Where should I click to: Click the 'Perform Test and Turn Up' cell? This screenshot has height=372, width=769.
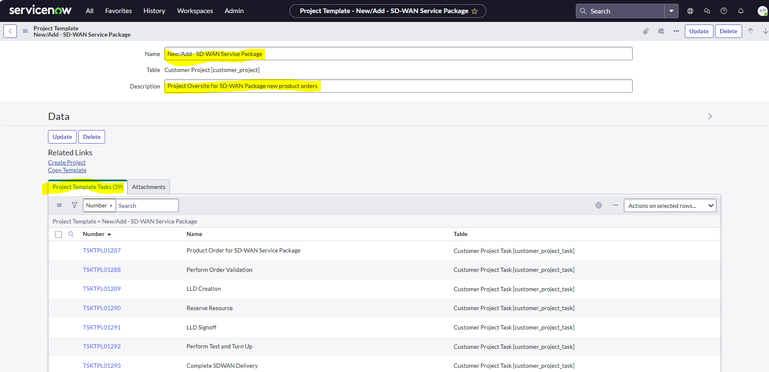[219, 346]
